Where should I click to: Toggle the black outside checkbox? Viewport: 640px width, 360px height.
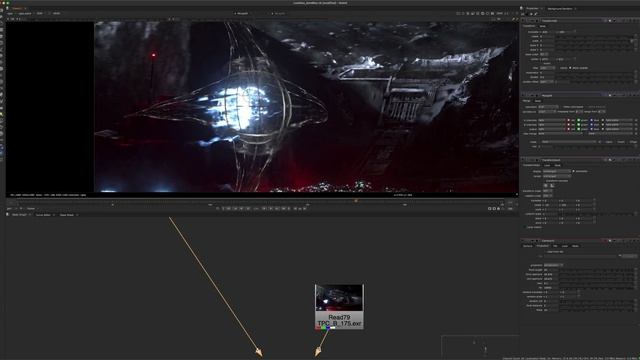571,68
